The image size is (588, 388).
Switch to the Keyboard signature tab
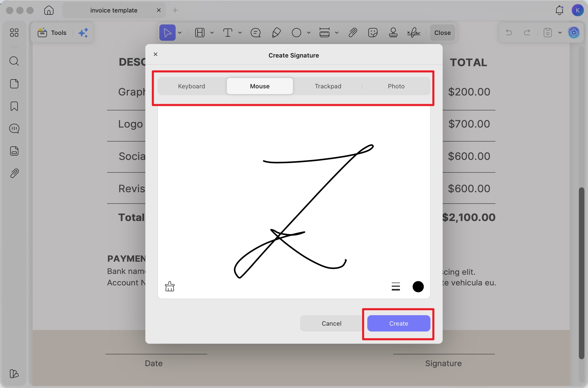click(x=192, y=86)
